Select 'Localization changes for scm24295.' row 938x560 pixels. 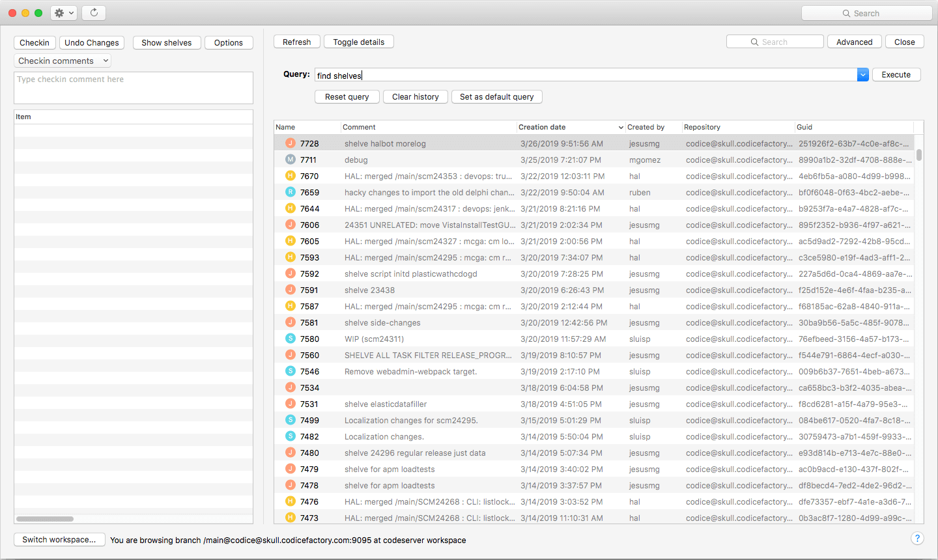click(x=594, y=420)
